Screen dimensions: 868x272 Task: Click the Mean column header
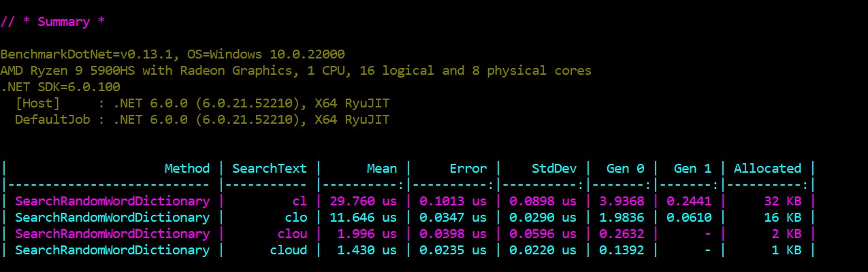click(x=382, y=169)
